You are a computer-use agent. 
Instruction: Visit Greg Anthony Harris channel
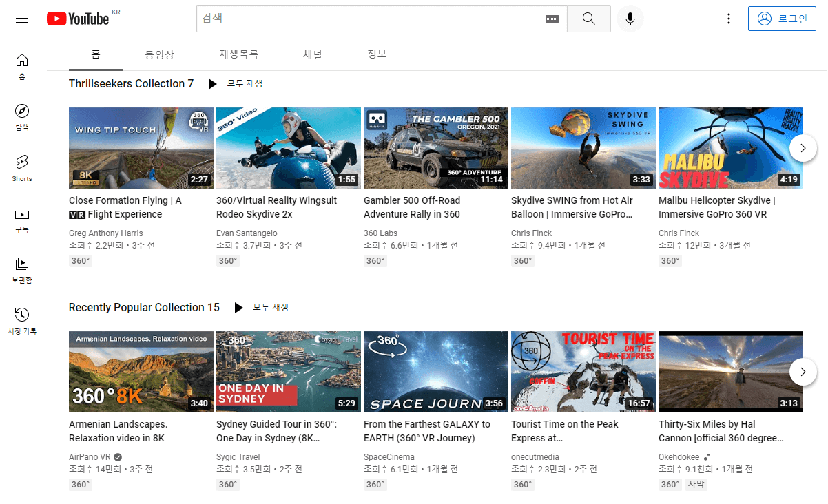[106, 233]
